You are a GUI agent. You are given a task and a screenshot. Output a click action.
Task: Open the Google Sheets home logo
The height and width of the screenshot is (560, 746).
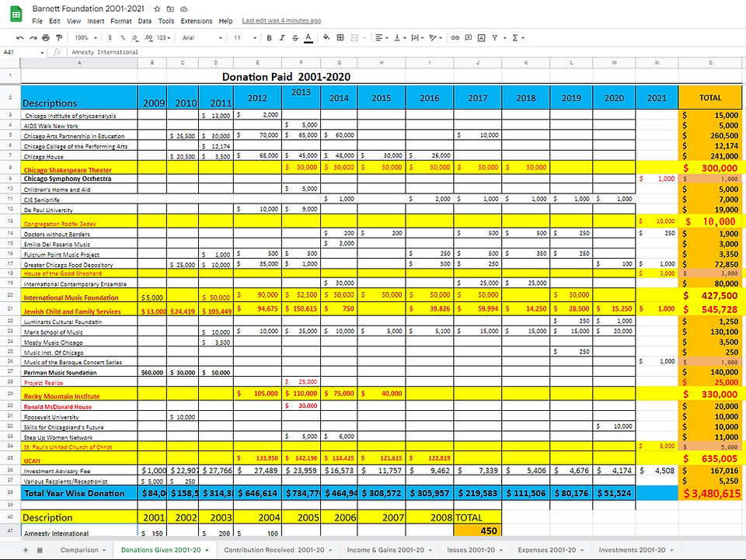(x=16, y=14)
